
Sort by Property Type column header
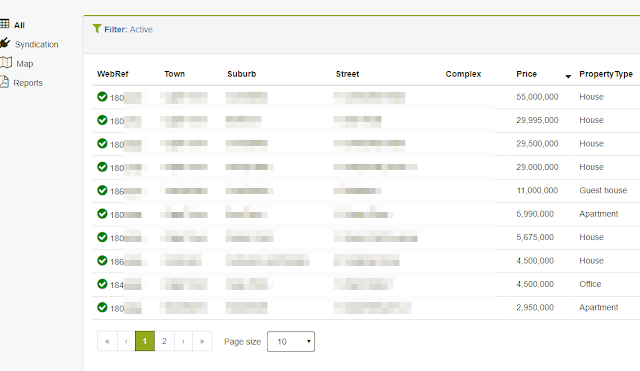(606, 74)
